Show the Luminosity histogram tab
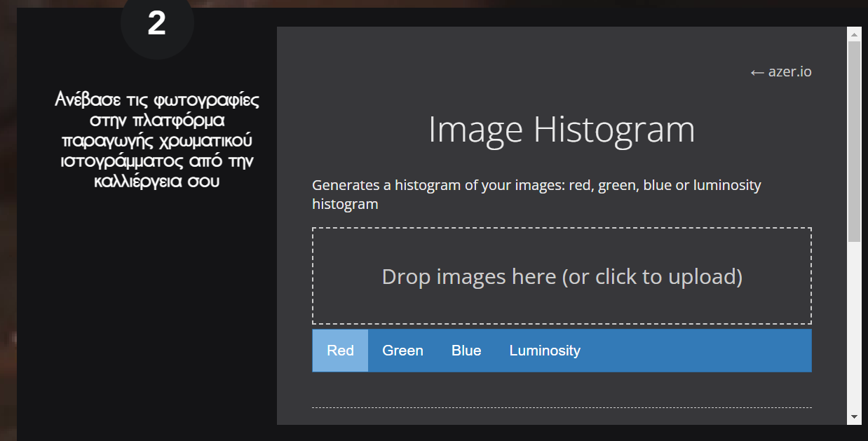Viewport: 868px width, 441px height. click(x=545, y=351)
